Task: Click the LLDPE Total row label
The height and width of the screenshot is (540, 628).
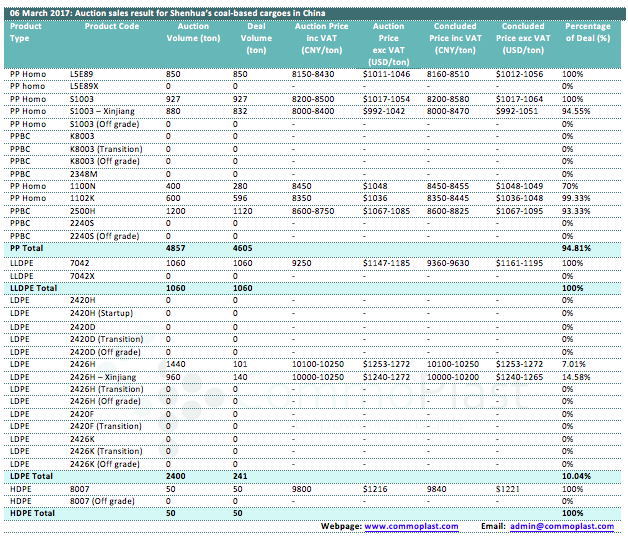Action: [35, 288]
